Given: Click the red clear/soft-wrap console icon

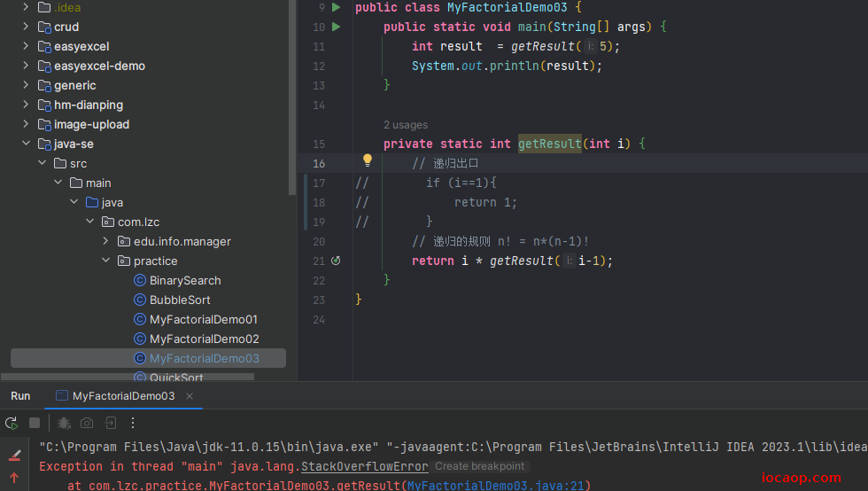Looking at the screenshot, I should [15, 456].
